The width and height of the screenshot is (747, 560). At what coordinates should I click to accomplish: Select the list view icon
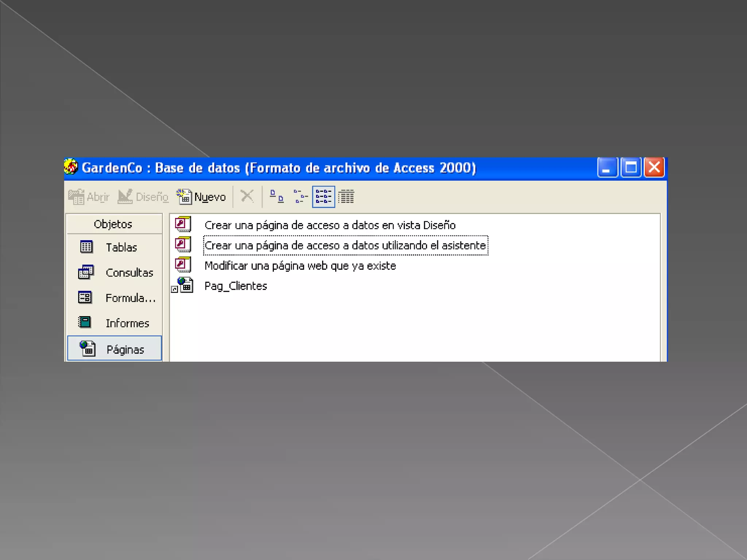(324, 197)
